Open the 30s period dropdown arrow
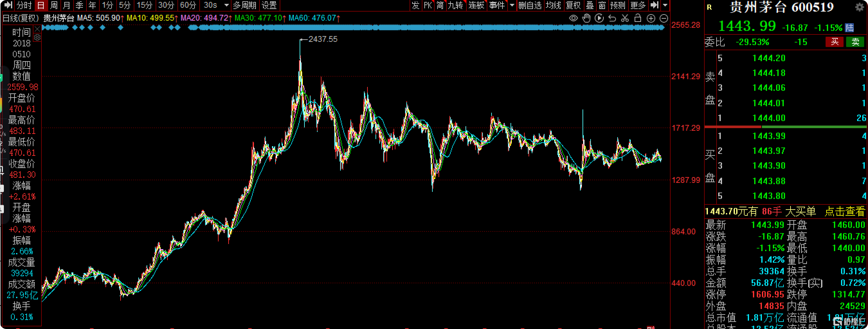This screenshot has height=329, width=868. 226,5
